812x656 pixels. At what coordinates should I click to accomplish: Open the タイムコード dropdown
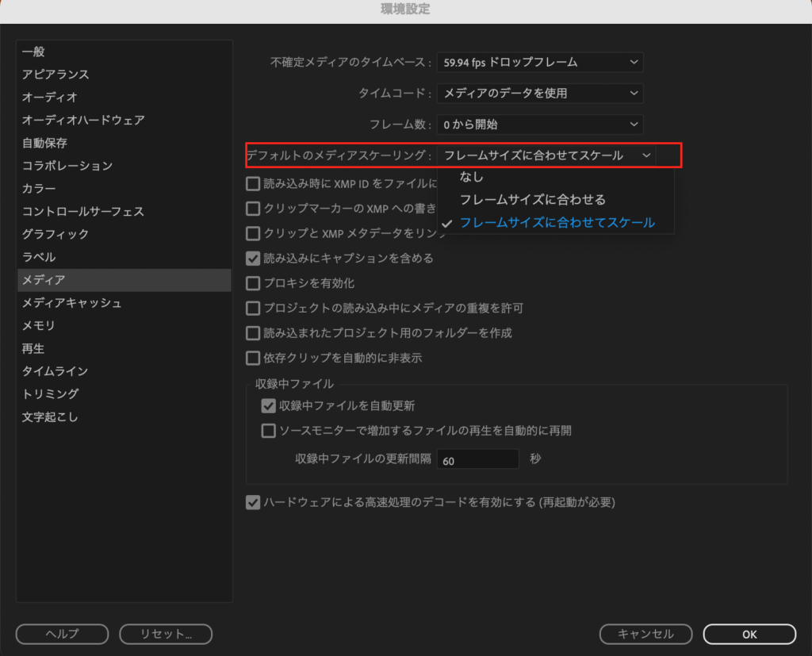click(x=539, y=93)
